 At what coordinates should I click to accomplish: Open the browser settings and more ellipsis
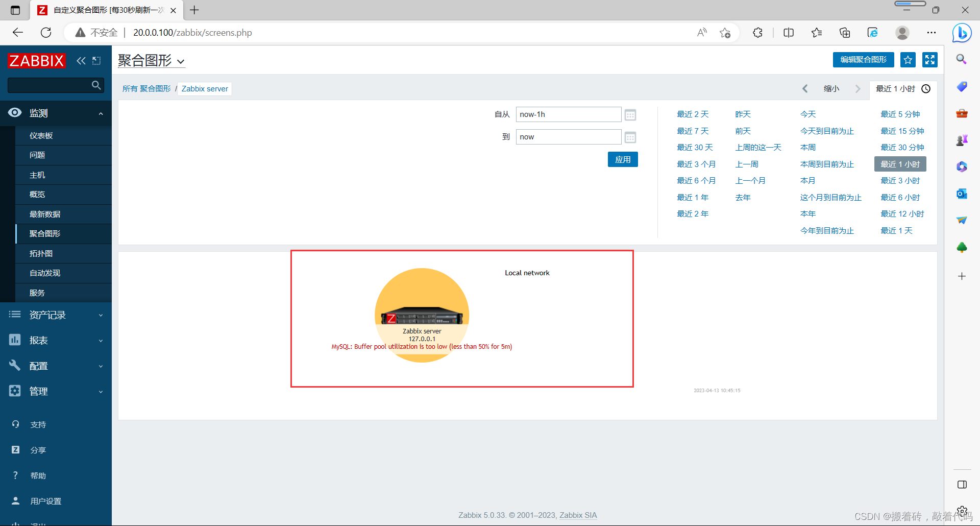[x=932, y=33]
